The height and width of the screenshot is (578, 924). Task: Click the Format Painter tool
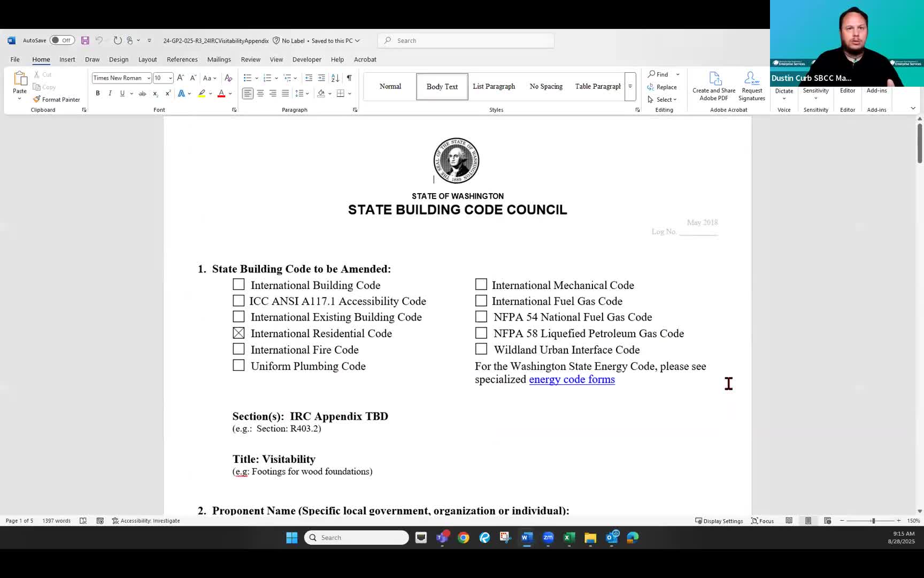click(57, 99)
